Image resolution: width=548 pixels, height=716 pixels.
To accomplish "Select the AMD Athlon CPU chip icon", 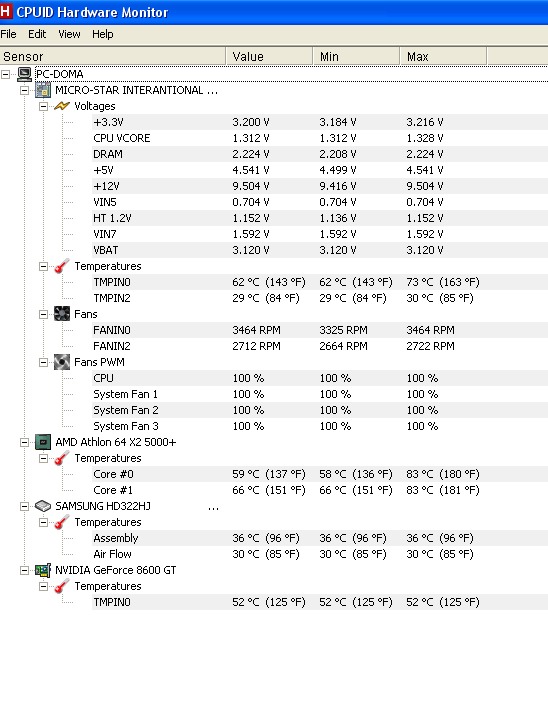I will pyautogui.click(x=43, y=442).
